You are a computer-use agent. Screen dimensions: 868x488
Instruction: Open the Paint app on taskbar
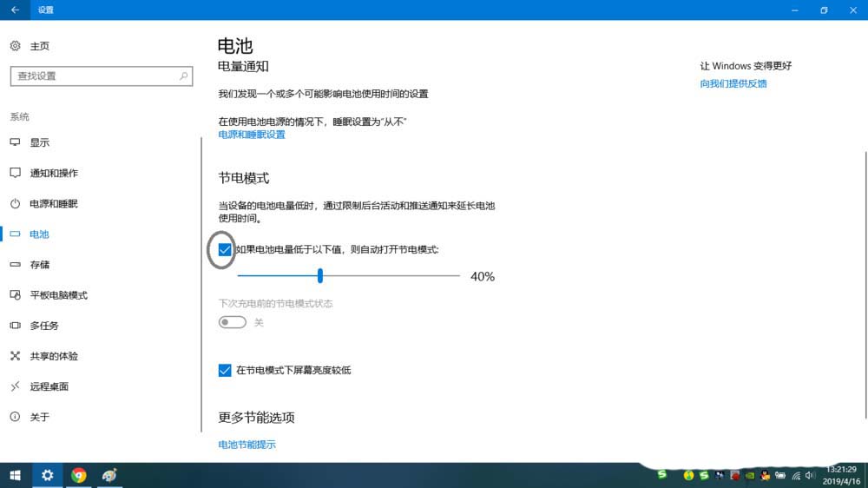(x=109, y=475)
